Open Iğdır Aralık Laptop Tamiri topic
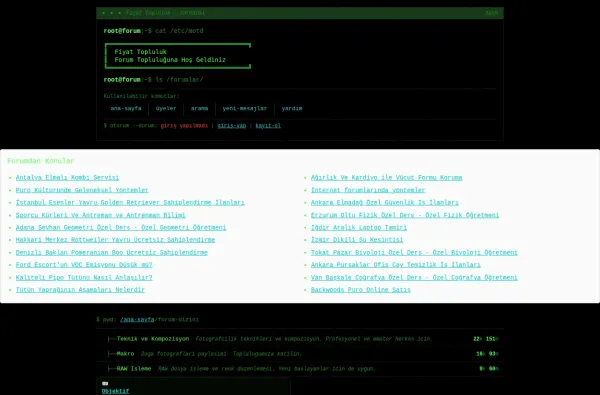This screenshot has width=600, height=395. point(359,227)
